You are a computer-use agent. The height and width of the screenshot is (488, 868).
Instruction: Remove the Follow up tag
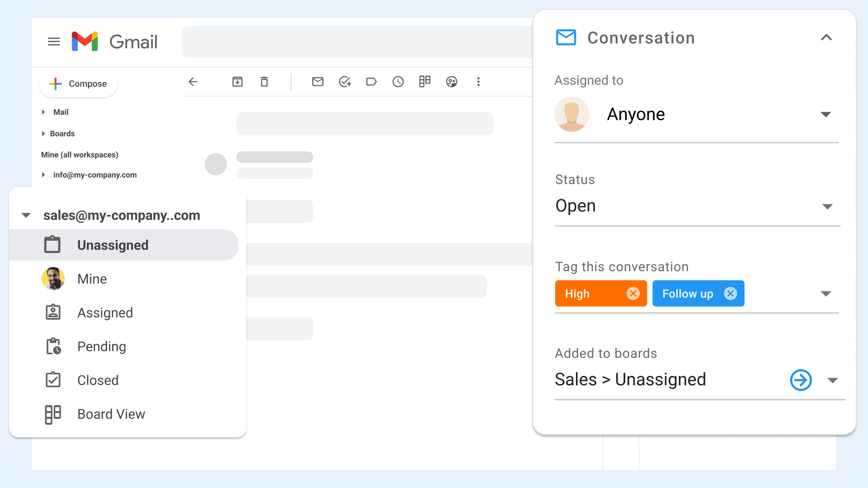pyautogui.click(x=730, y=294)
